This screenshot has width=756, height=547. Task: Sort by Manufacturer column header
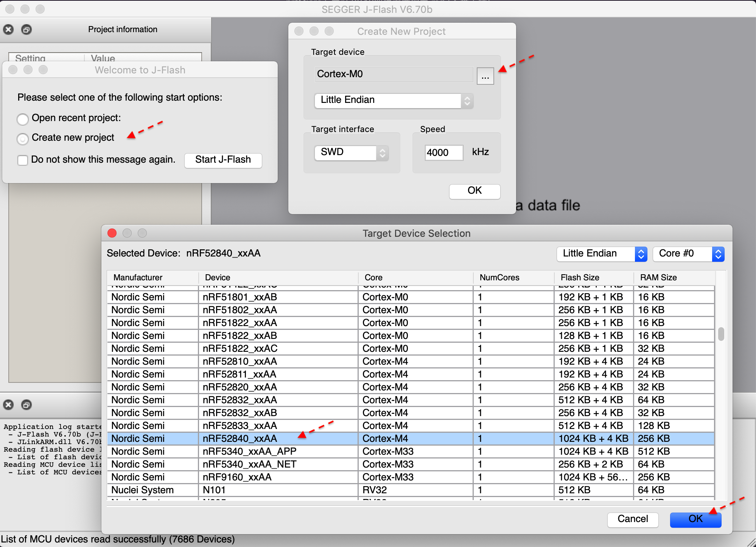[x=153, y=277]
